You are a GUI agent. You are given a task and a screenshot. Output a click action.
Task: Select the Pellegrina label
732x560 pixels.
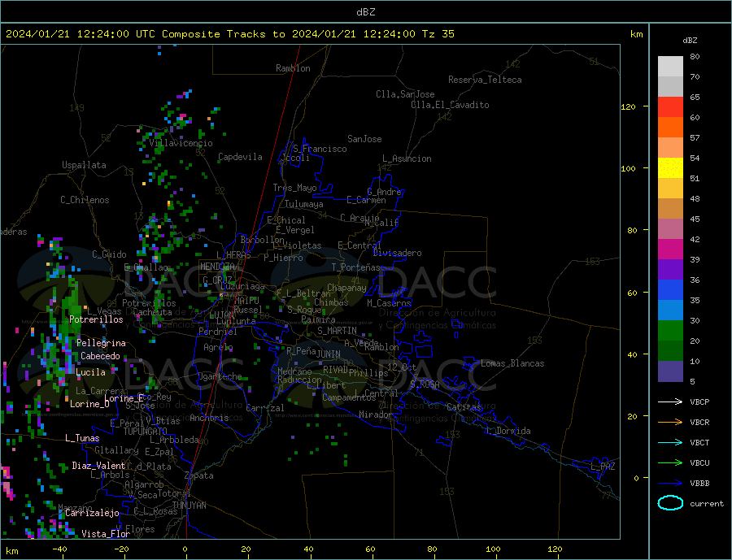(x=101, y=344)
